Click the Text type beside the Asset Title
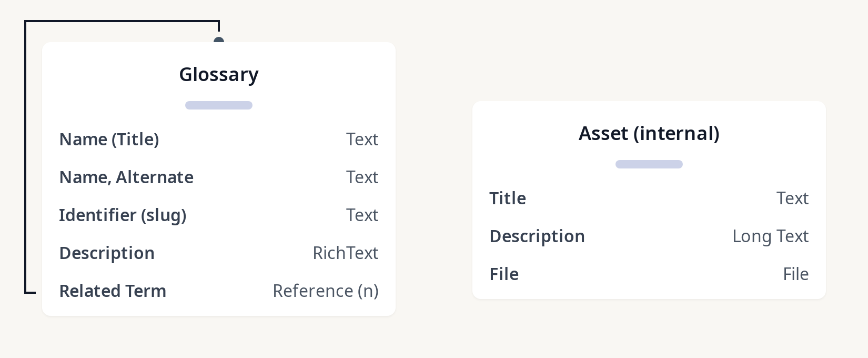Screen dimensions: 868x358 point(792,198)
